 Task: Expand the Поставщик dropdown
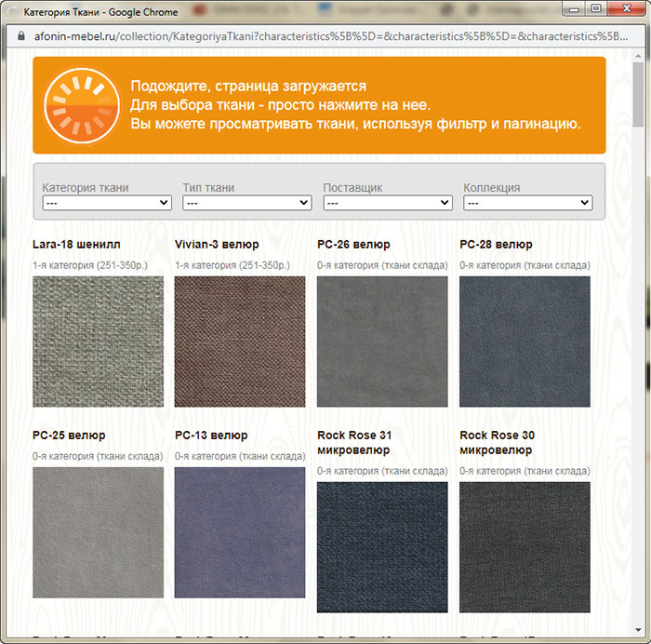pos(388,203)
